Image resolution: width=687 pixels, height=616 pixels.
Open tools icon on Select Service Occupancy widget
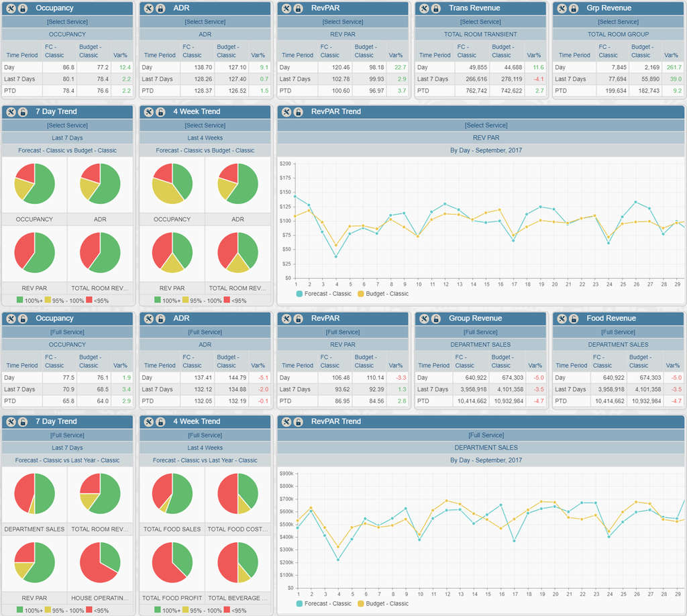pos(11,8)
